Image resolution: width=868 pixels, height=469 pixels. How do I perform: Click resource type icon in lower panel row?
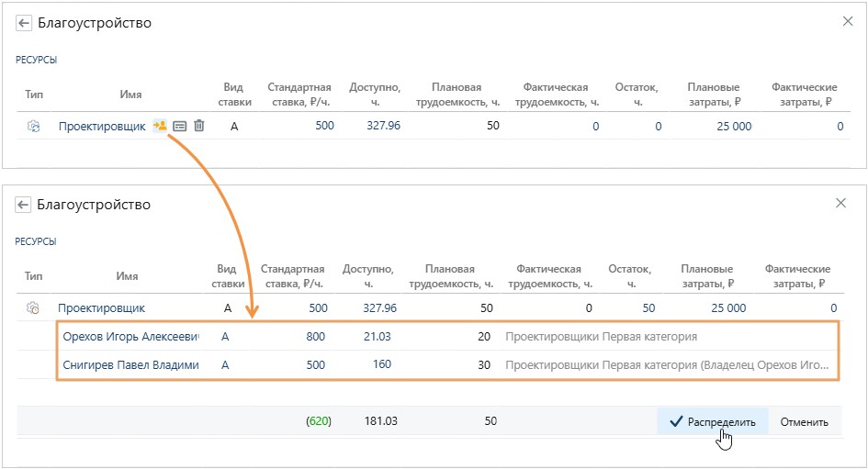tap(34, 308)
